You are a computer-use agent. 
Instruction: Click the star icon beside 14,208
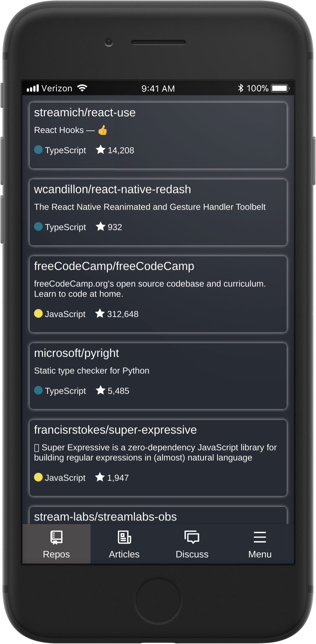101,150
